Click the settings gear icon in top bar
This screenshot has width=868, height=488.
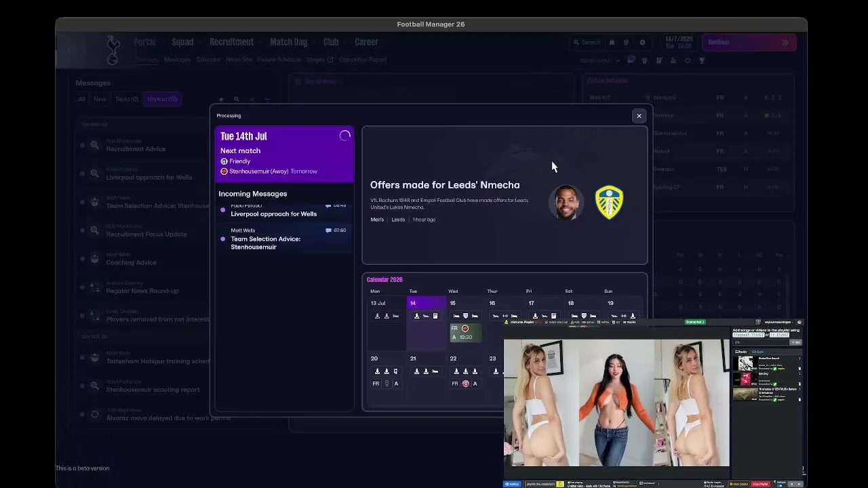(642, 42)
